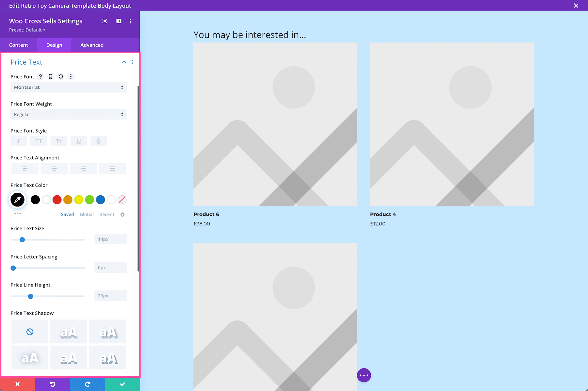Open the Advanced tab
This screenshot has height=391, width=588.
(x=92, y=45)
